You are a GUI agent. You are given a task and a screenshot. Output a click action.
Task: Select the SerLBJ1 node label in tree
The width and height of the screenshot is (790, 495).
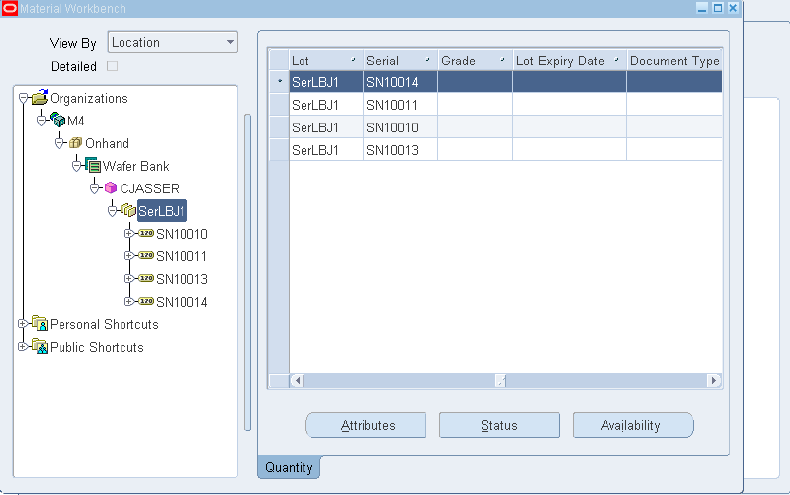(x=162, y=211)
